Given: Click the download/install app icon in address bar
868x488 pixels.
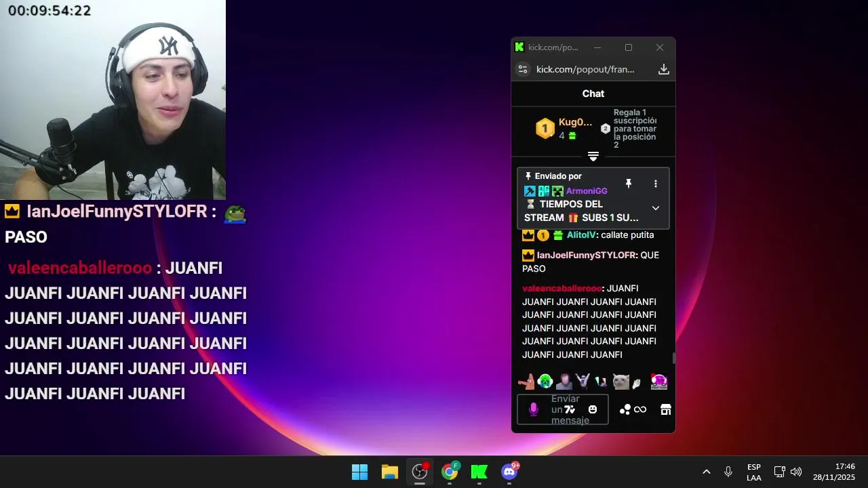Looking at the screenshot, I should [x=664, y=69].
